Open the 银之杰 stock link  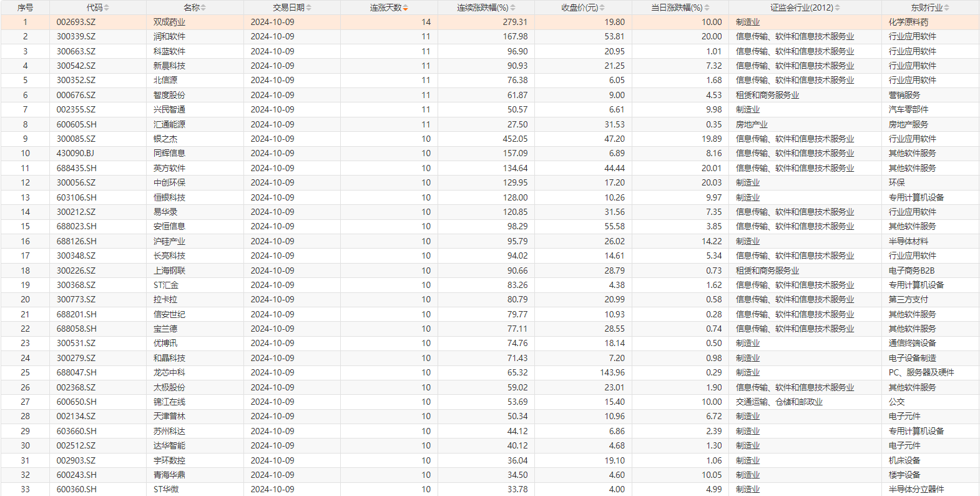(x=165, y=139)
